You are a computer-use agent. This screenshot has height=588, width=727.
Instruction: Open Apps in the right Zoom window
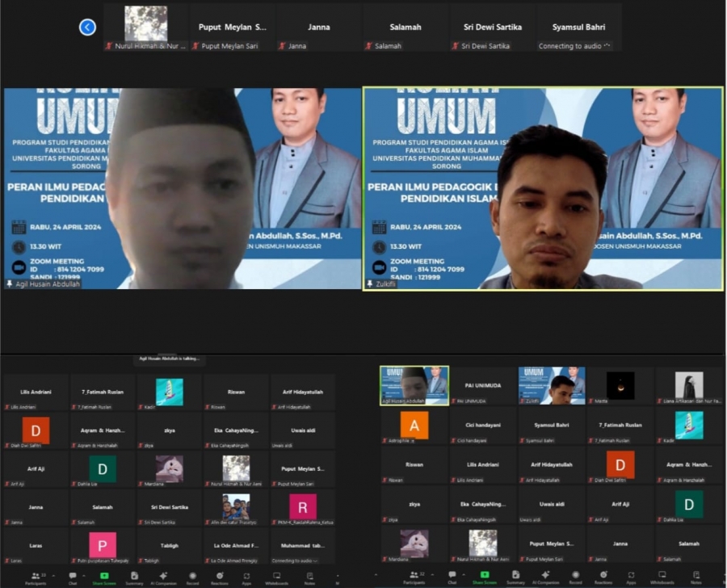631,577
